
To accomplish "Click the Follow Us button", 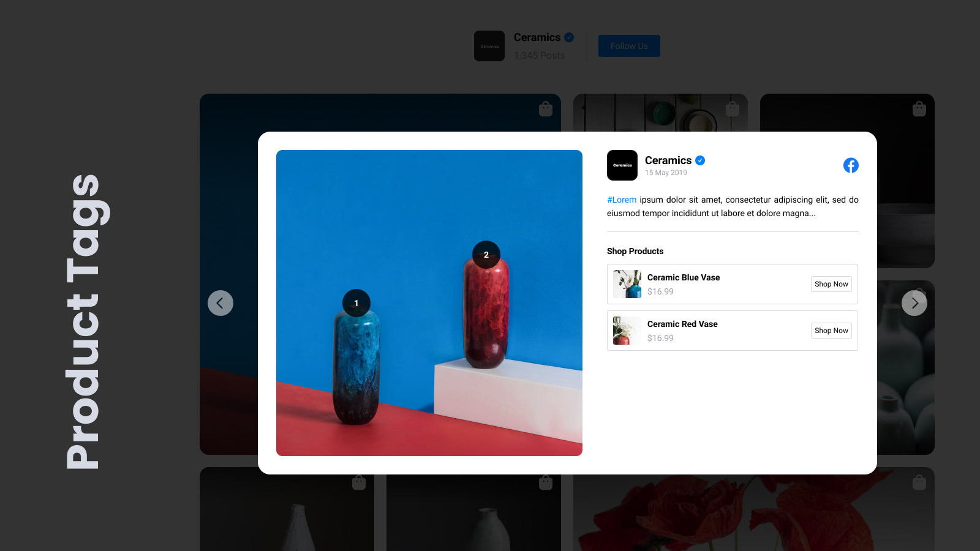I will [629, 46].
